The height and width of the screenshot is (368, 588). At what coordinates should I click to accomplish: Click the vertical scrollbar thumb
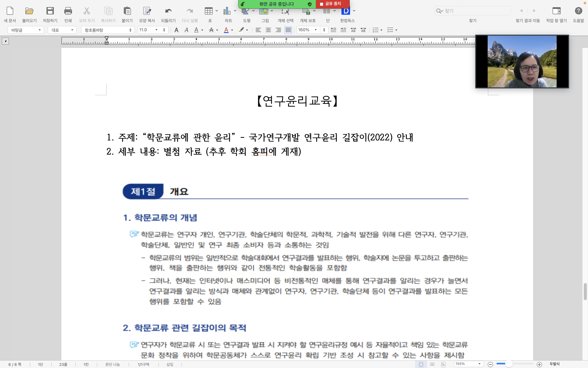point(585,292)
